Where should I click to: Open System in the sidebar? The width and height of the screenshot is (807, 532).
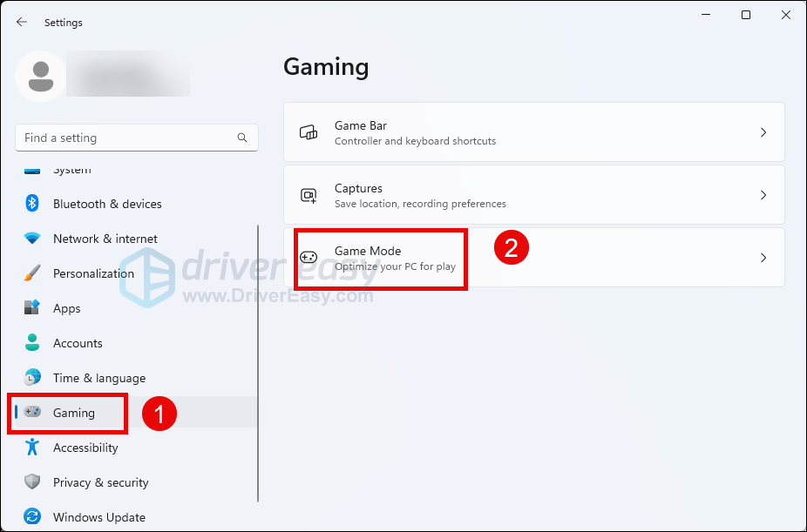coord(71,171)
